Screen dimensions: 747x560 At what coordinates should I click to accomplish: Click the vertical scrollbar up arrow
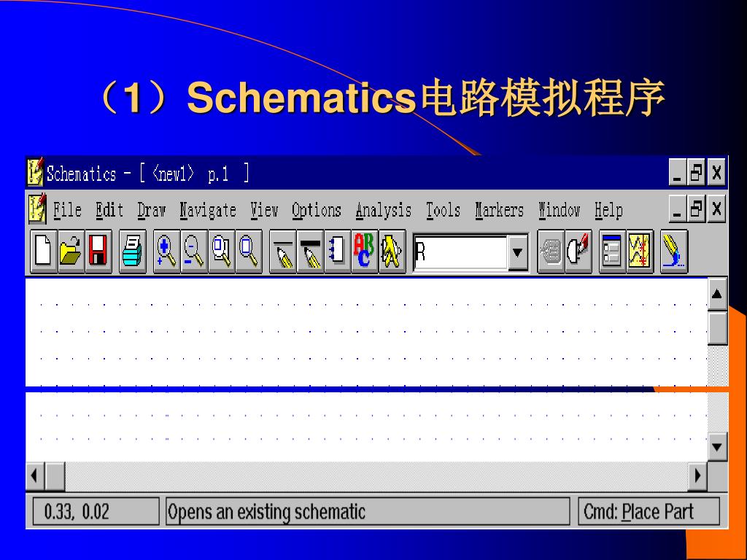tap(717, 294)
